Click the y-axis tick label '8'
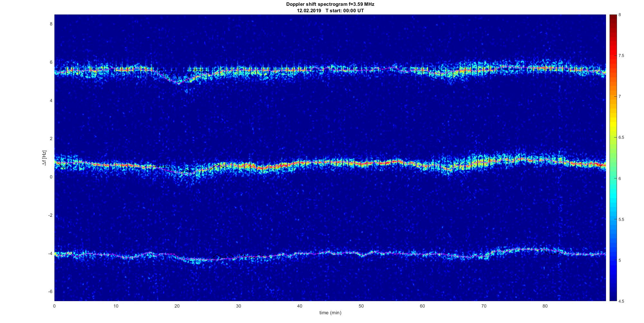The height and width of the screenshot is (323, 644). pos(51,24)
